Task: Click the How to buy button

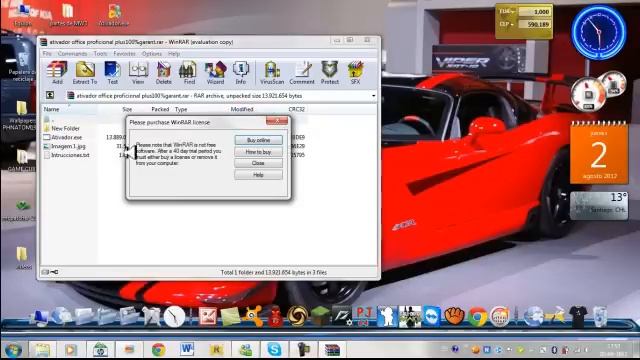Action: click(x=258, y=152)
